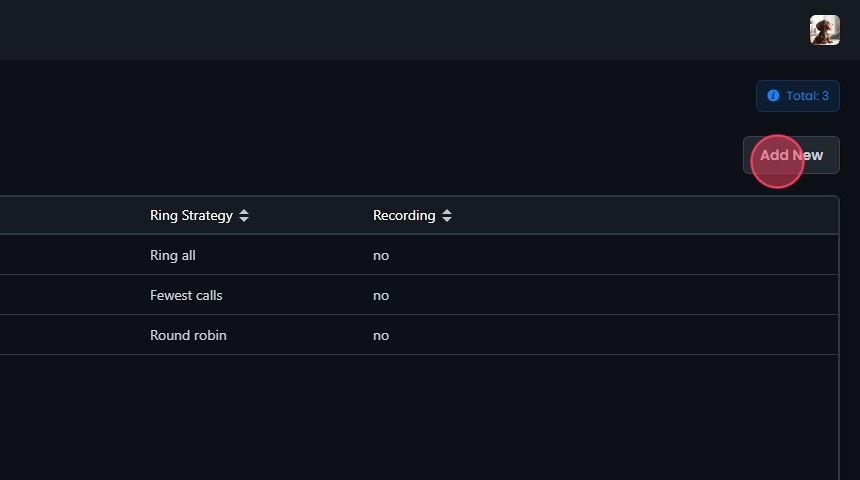
Task: Click the up arrow of Recording sort
Action: (447, 211)
